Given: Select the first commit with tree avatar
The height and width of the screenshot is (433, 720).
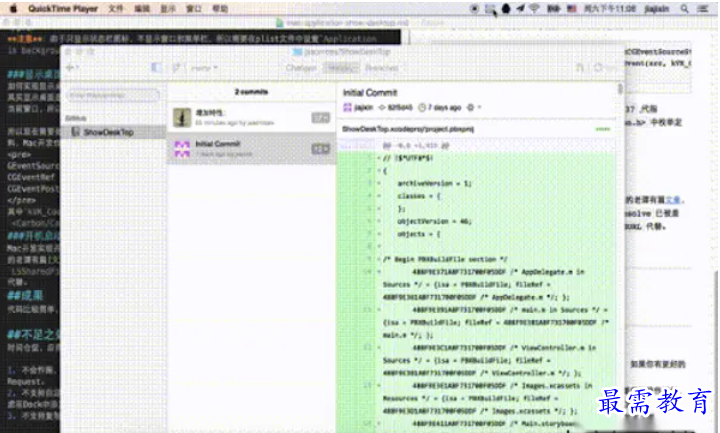Looking at the screenshot, I should [x=252, y=118].
